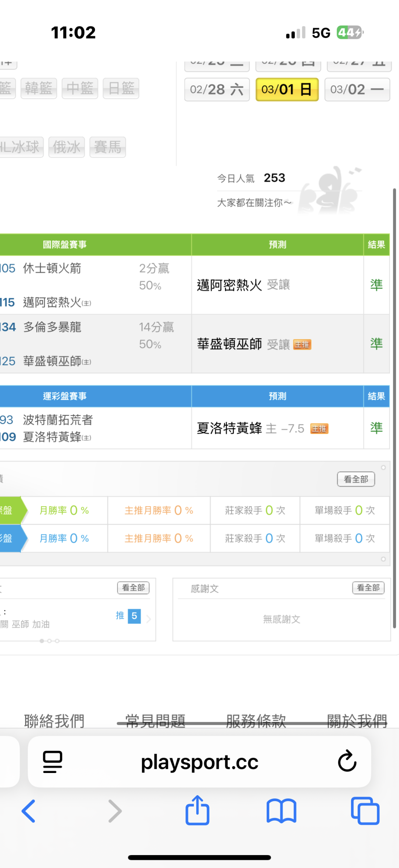Choose the 中籃 league filter

(80, 88)
